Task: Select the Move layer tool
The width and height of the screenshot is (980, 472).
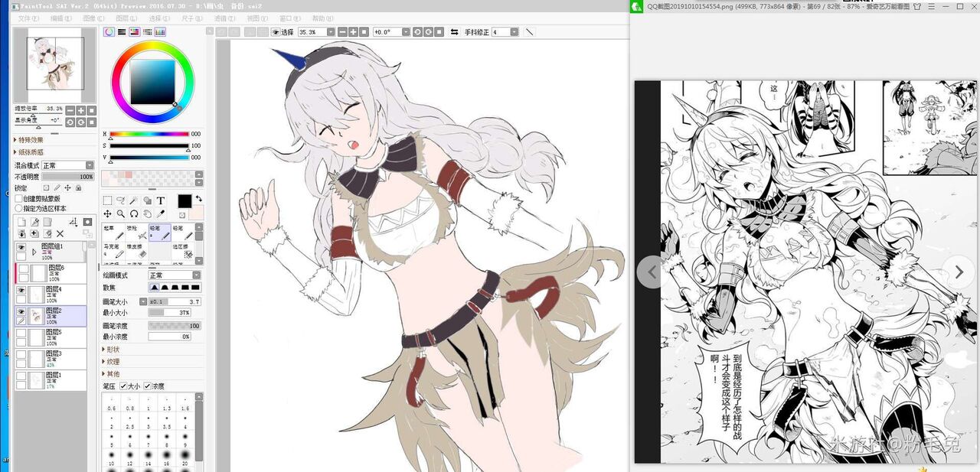Action: 107,213
